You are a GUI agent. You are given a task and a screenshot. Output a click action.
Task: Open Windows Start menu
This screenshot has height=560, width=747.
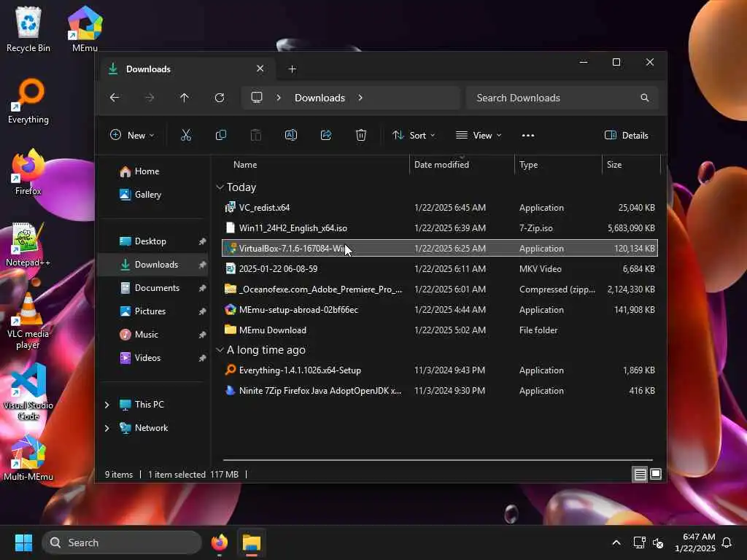pyautogui.click(x=23, y=542)
